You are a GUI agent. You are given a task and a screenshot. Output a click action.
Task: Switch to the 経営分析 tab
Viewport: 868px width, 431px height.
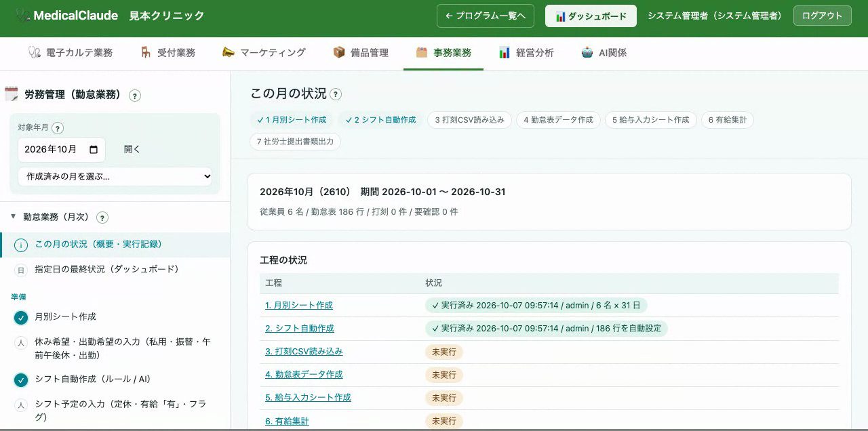[526, 53]
